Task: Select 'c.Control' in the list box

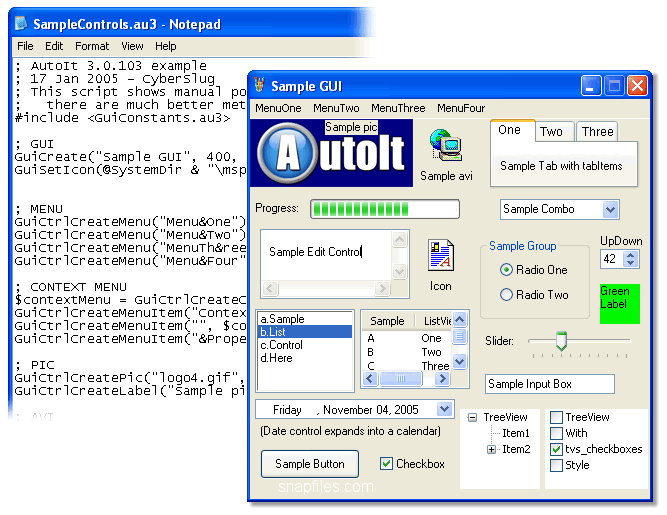Action: 305,345
